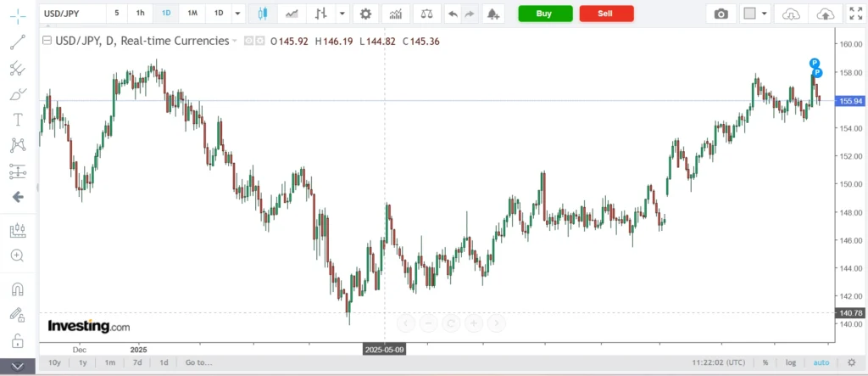The width and height of the screenshot is (868, 376).
Task: Open the time interval dropdown arrow
Action: point(238,14)
